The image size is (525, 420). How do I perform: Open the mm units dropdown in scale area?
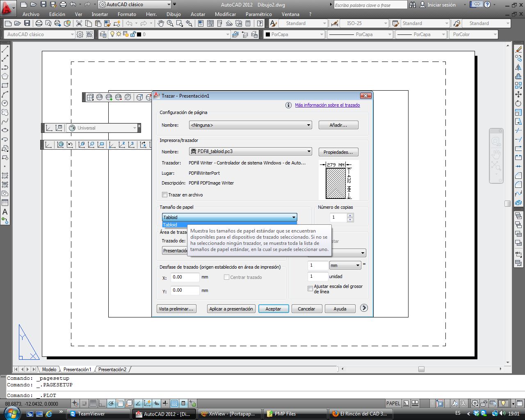345,265
